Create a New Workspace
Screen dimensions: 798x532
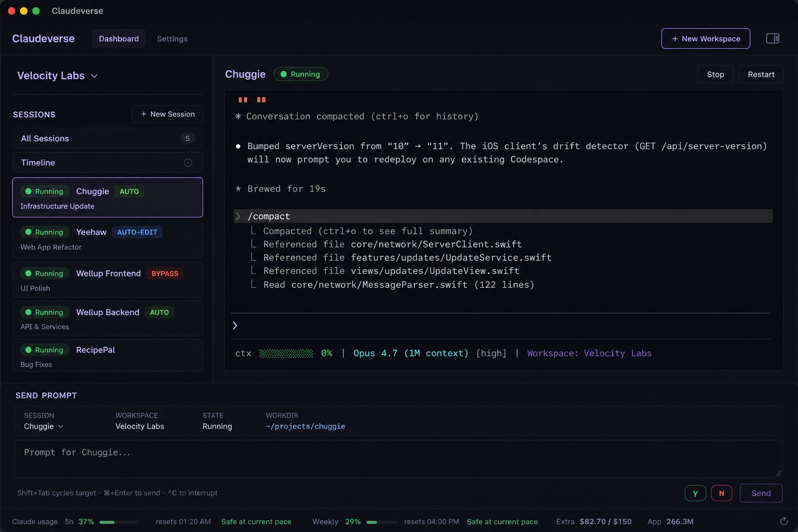(706, 38)
